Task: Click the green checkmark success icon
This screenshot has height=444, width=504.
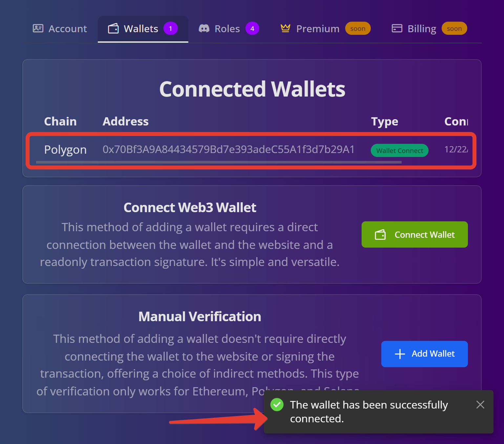Action: pyautogui.click(x=277, y=405)
